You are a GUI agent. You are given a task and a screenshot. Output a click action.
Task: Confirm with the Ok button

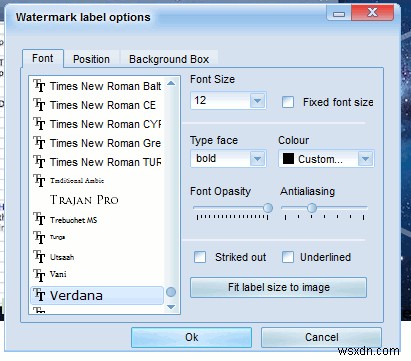(192, 337)
